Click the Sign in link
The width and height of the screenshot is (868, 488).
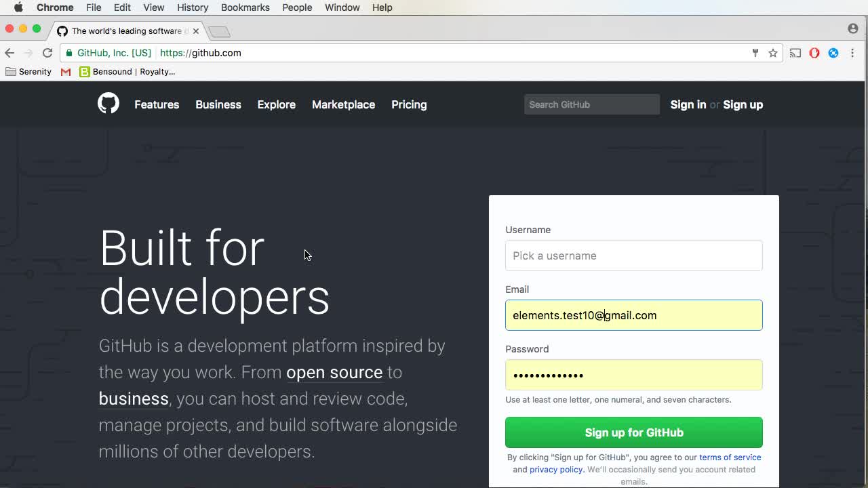click(x=688, y=104)
